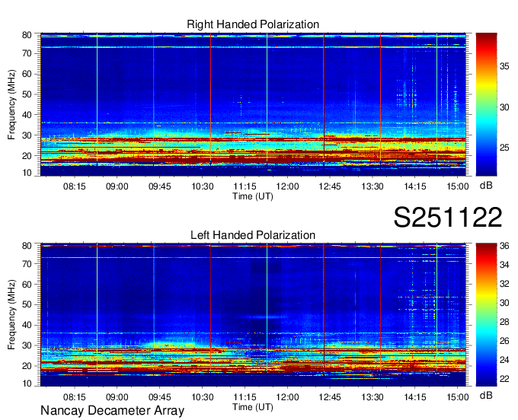Click the right-handed plot's dB color bar

pyautogui.click(x=488, y=103)
